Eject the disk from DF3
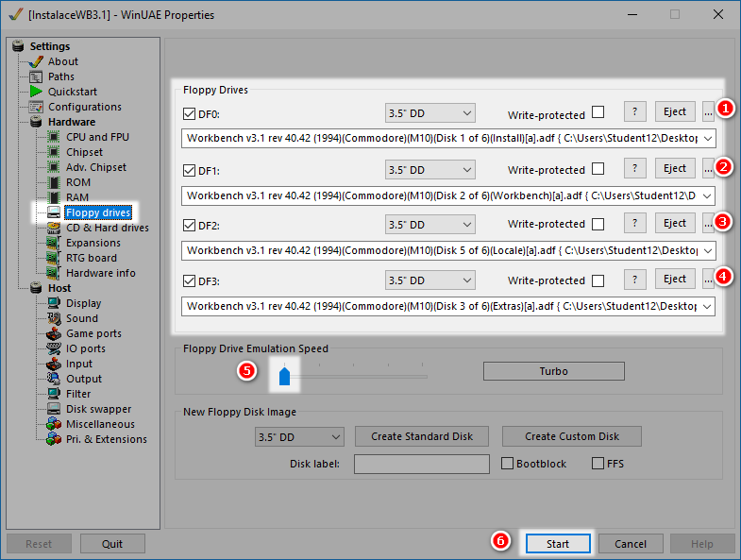Viewport: 741px width, 560px height. (x=675, y=279)
